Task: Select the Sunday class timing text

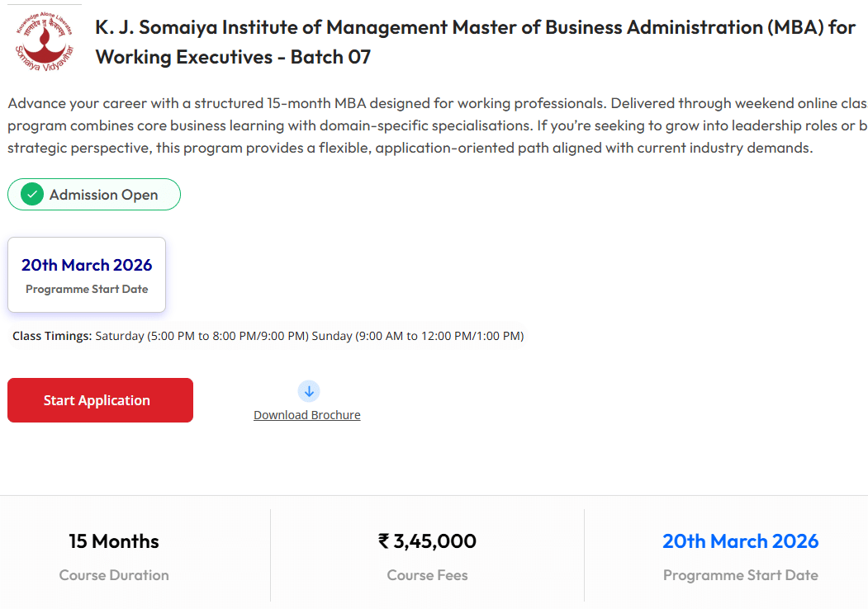Action: point(417,336)
